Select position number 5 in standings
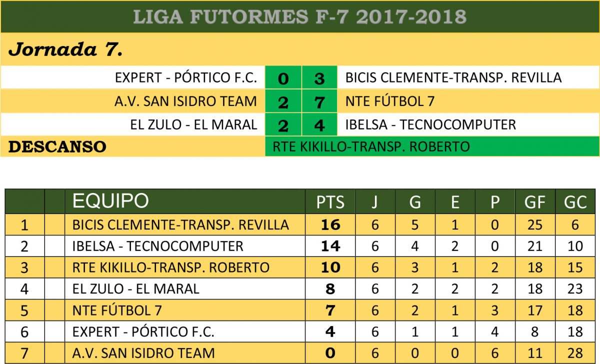 tap(25, 310)
